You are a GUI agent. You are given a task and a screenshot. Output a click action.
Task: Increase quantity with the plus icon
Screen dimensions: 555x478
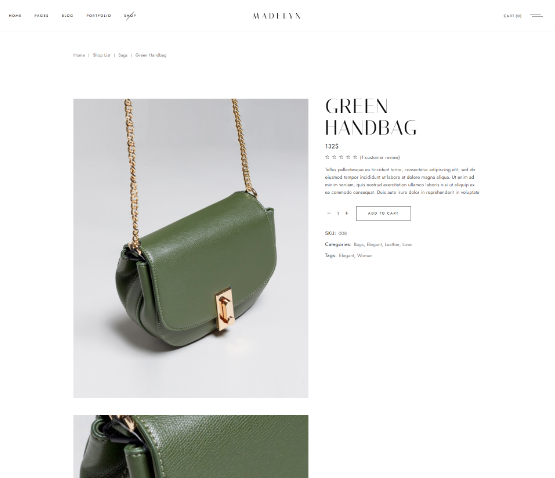coord(347,213)
